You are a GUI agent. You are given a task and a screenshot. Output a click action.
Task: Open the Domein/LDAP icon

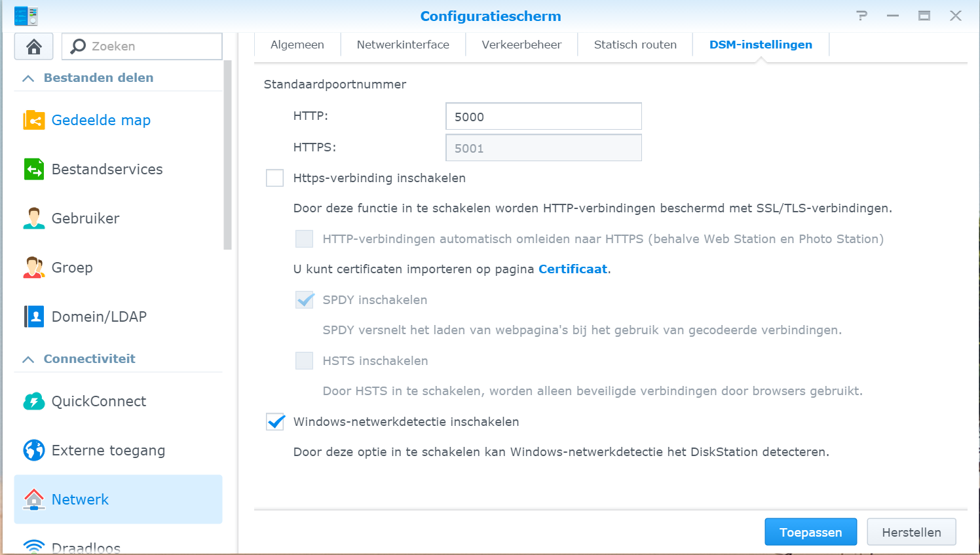coord(34,316)
